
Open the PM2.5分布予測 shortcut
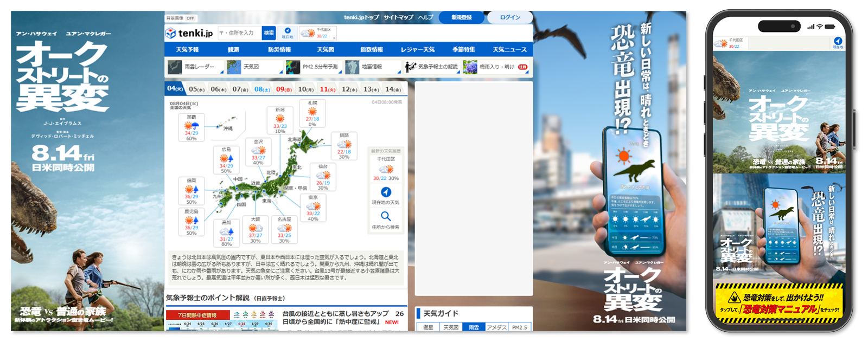tap(313, 67)
